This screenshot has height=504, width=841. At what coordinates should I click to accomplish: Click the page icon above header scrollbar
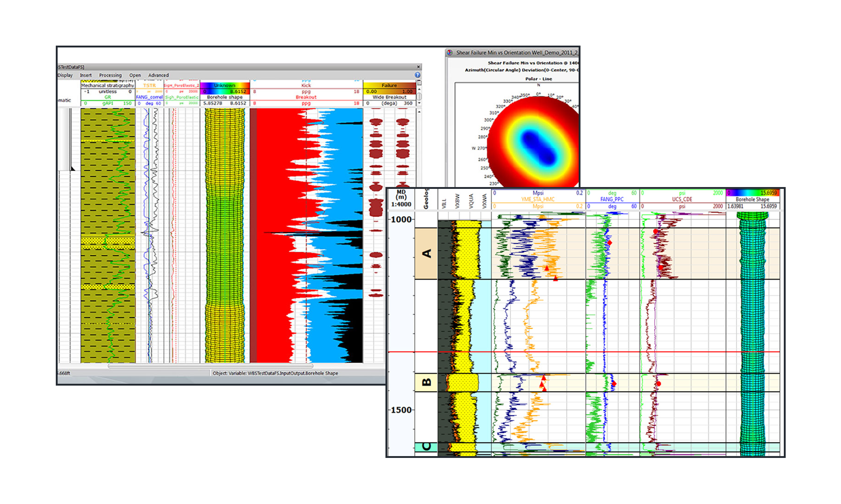point(419,83)
